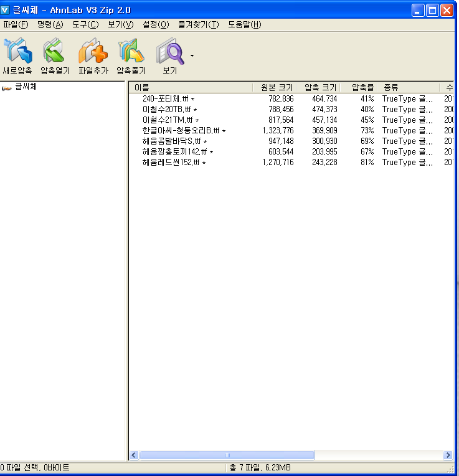Select 글씨체 tree item label
This screenshot has width=459, height=476.
(26, 87)
